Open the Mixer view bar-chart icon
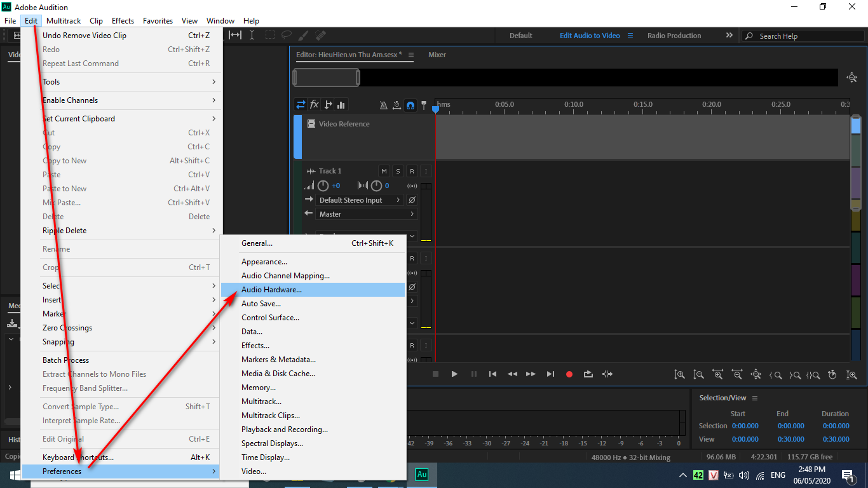 pyautogui.click(x=342, y=104)
